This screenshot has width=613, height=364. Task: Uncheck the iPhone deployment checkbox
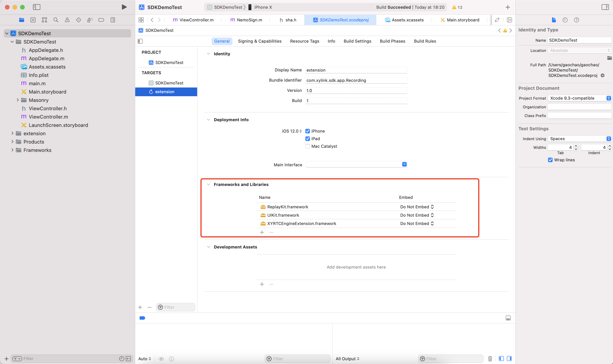308,131
